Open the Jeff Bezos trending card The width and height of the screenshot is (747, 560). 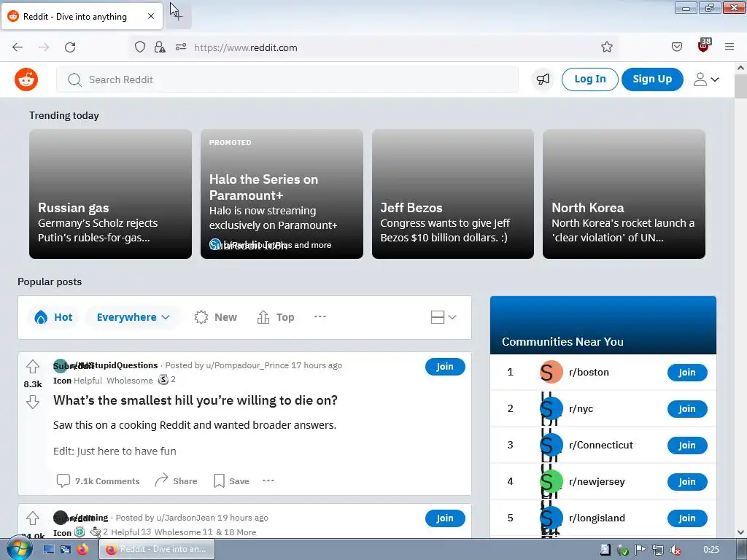pyautogui.click(x=452, y=194)
